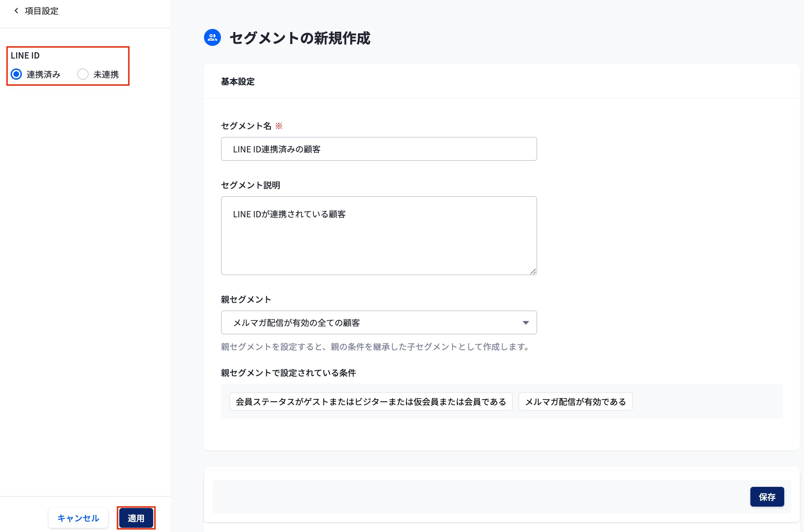Click into the セグメント名 input field
This screenshot has width=804, height=532.
coord(378,149)
